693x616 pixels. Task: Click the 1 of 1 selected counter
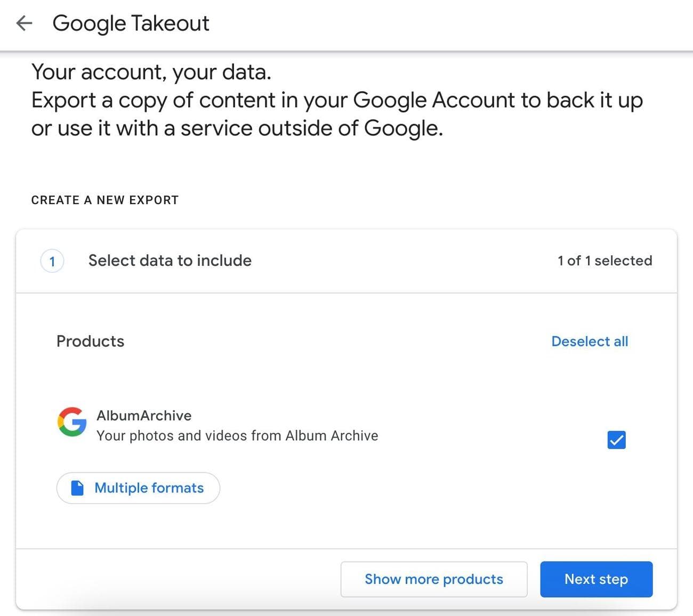click(x=605, y=261)
